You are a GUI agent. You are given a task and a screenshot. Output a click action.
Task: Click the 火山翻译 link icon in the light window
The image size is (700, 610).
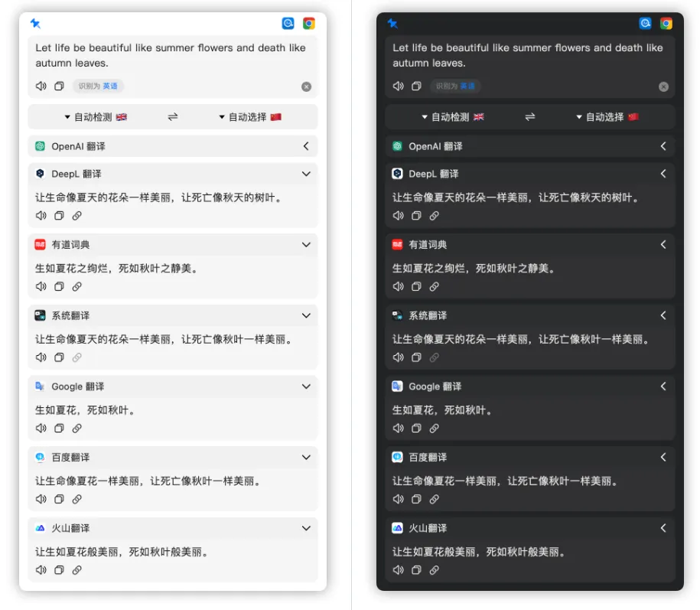point(77,570)
